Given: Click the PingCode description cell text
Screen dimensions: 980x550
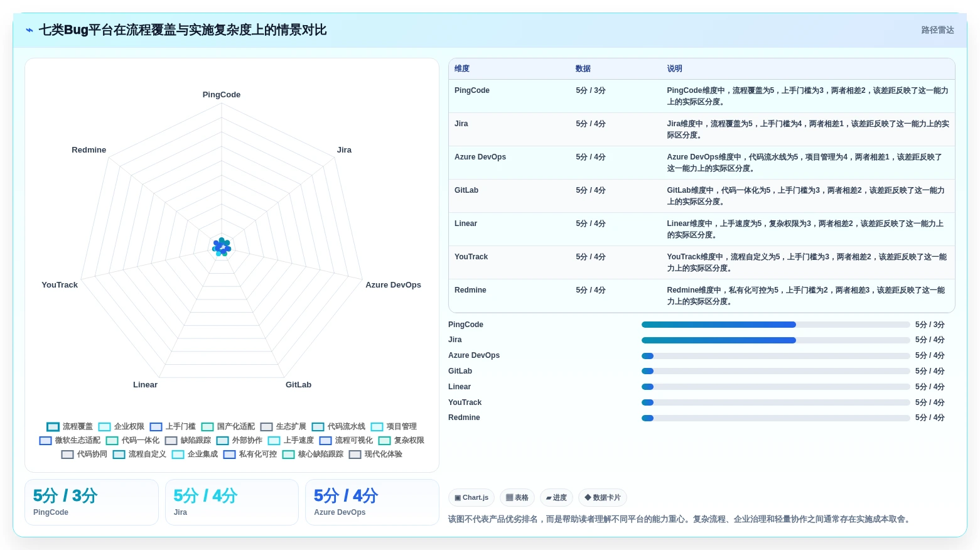Looking at the screenshot, I should (807, 96).
